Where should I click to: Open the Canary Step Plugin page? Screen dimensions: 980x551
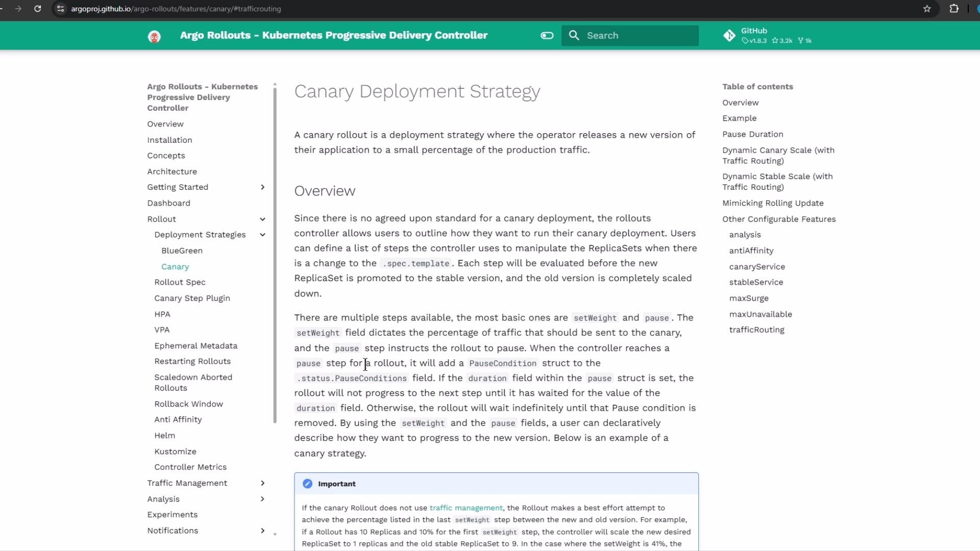tap(192, 298)
